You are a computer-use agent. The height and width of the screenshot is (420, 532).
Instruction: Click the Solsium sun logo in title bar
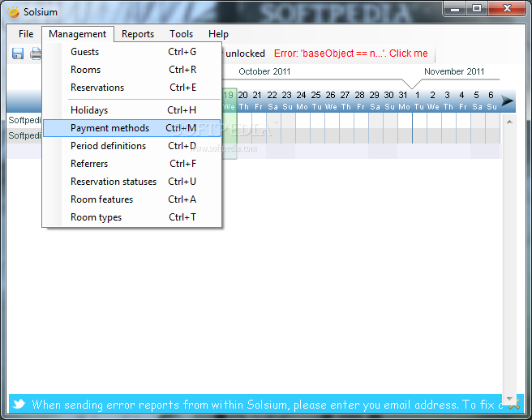pyautogui.click(x=14, y=12)
